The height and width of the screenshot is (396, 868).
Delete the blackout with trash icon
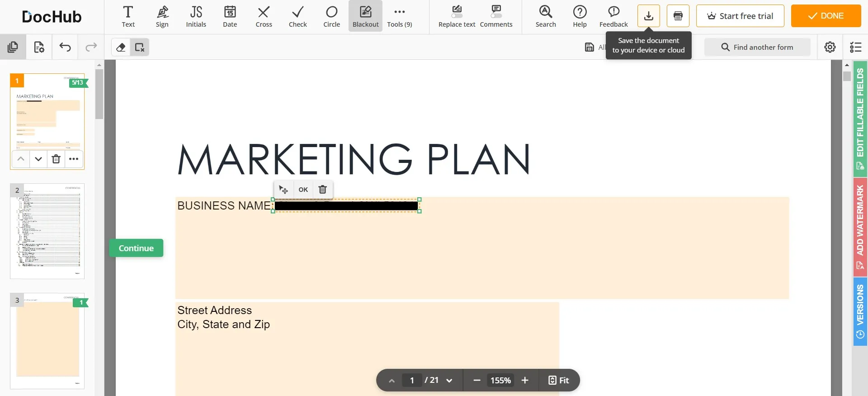[322, 190]
